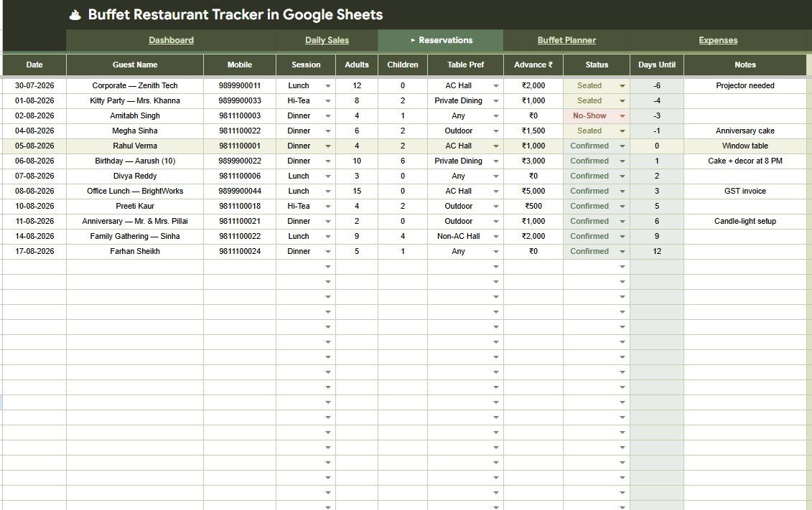This screenshot has height=510, width=812.
Task: Click the buffet icon beside the title
Action: pyautogui.click(x=75, y=15)
